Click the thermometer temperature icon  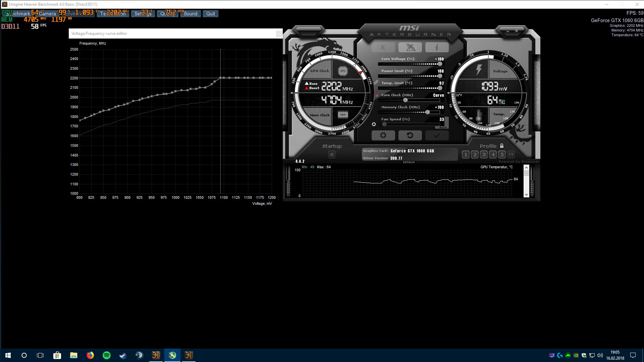[x=479, y=115]
